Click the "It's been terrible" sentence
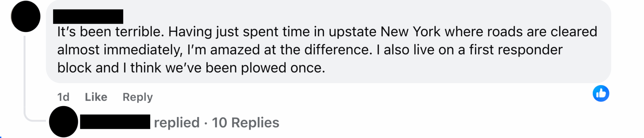Image resolution: width=644 pixels, height=138 pixels. tap(111, 32)
